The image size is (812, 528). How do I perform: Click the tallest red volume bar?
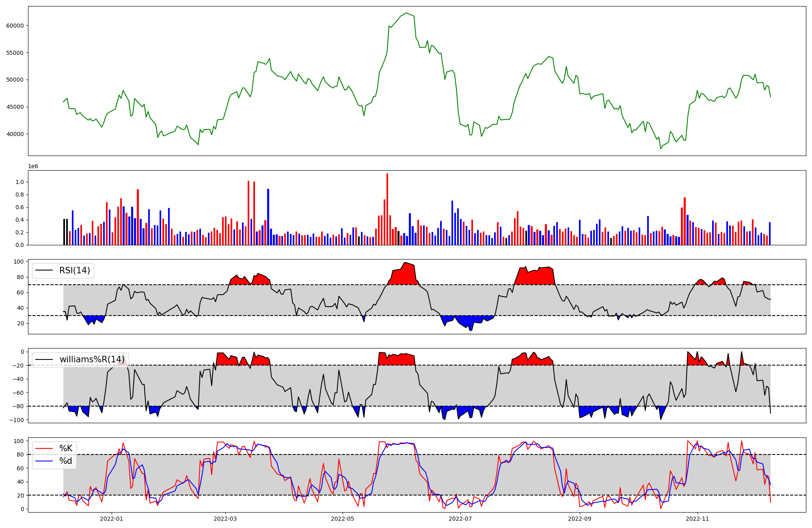[387, 209]
